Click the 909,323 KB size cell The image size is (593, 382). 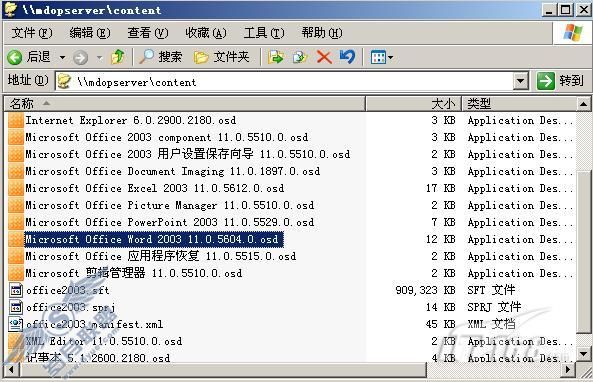[425, 290]
